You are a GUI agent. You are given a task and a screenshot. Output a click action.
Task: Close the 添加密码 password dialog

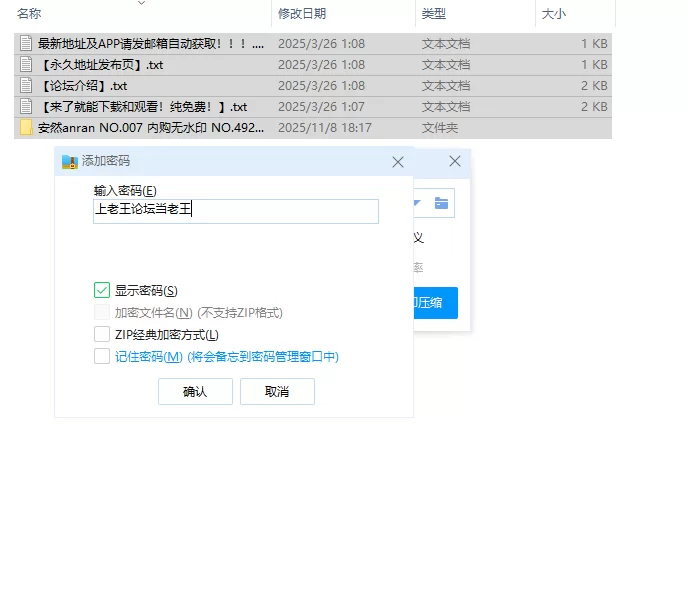(x=398, y=162)
